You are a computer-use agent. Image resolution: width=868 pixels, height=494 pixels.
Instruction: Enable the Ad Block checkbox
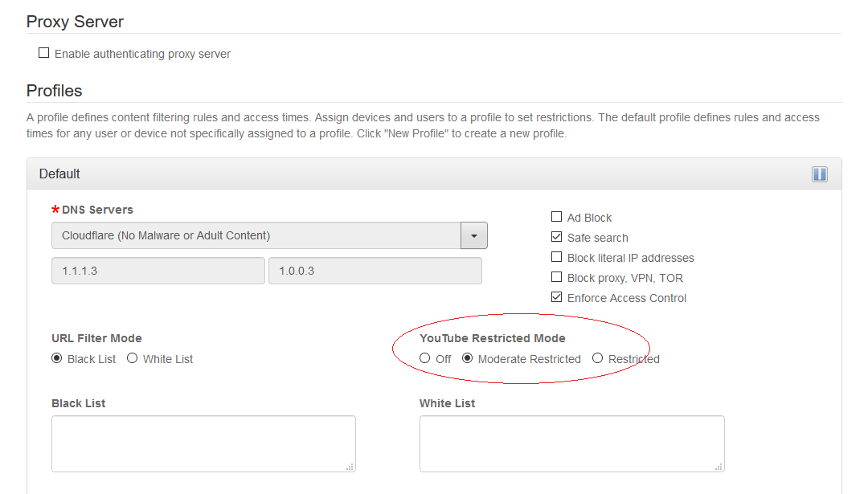point(556,217)
